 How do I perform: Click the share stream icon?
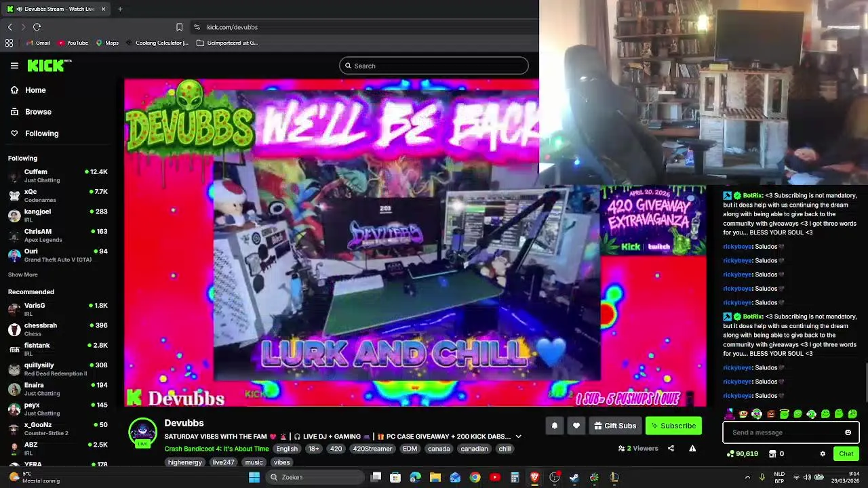pos(671,448)
